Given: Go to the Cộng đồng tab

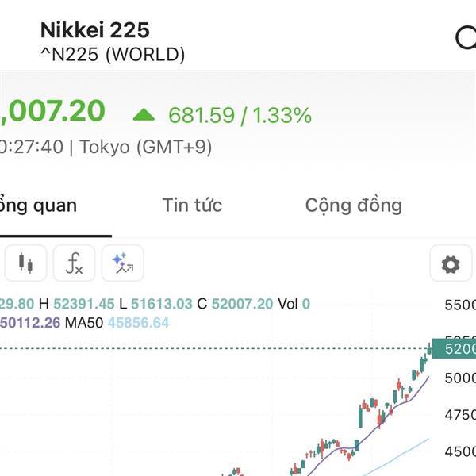Looking at the screenshot, I should tap(353, 205).
